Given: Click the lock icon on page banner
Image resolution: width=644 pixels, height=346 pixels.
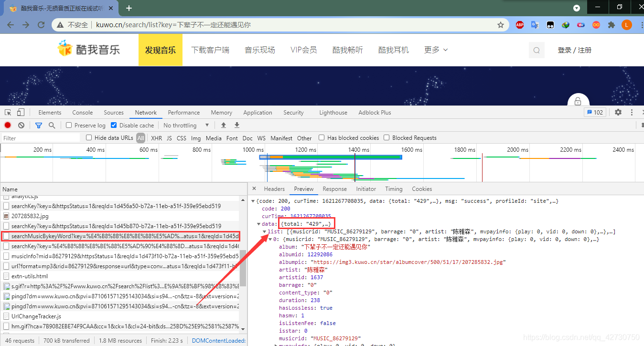Looking at the screenshot, I should point(578,101).
